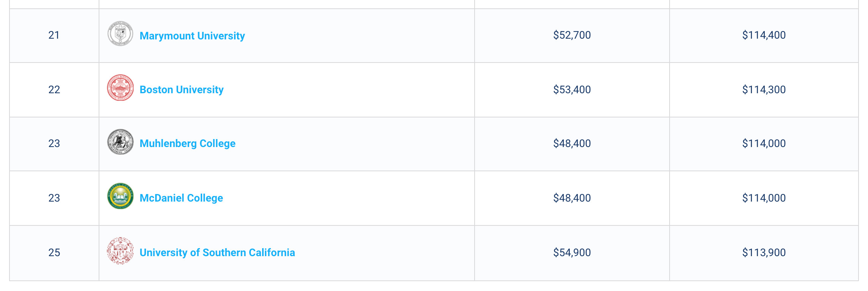
Task: Open the University of Southern California link
Action: (x=217, y=252)
